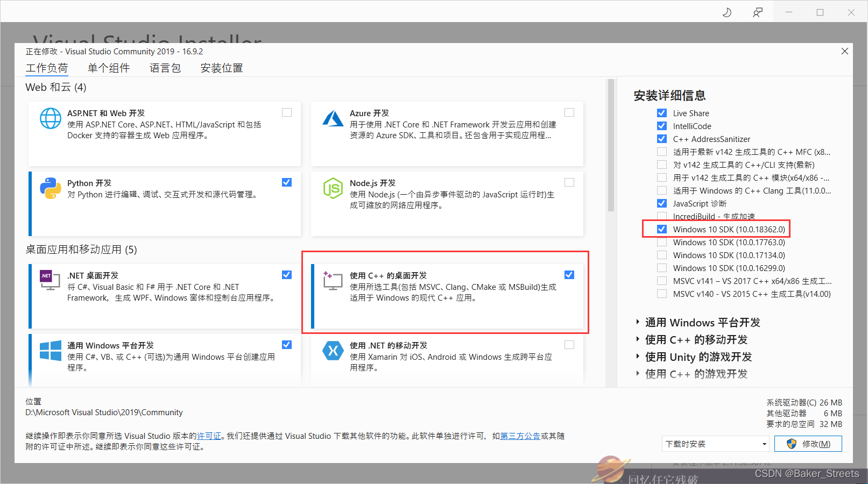868x484 pixels.
Task: Click the Python development logo icon
Action: pyautogui.click(x=51, y=188)
